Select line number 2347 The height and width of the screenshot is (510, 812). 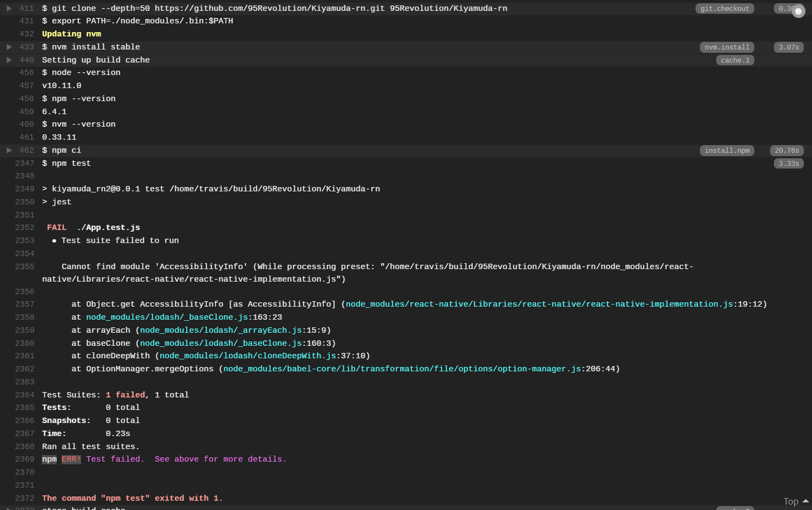(x=24, y=163)
